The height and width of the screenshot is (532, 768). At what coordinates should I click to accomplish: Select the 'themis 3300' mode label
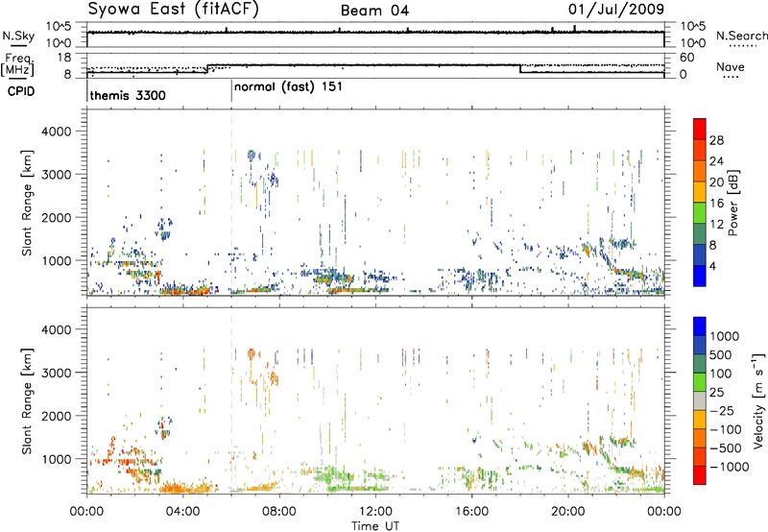pos(128,95)
